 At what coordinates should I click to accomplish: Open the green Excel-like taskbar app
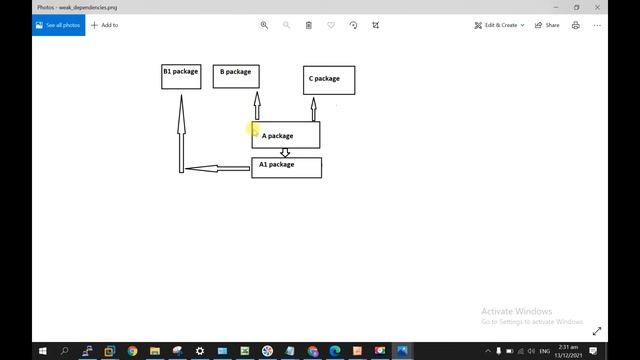244,351
